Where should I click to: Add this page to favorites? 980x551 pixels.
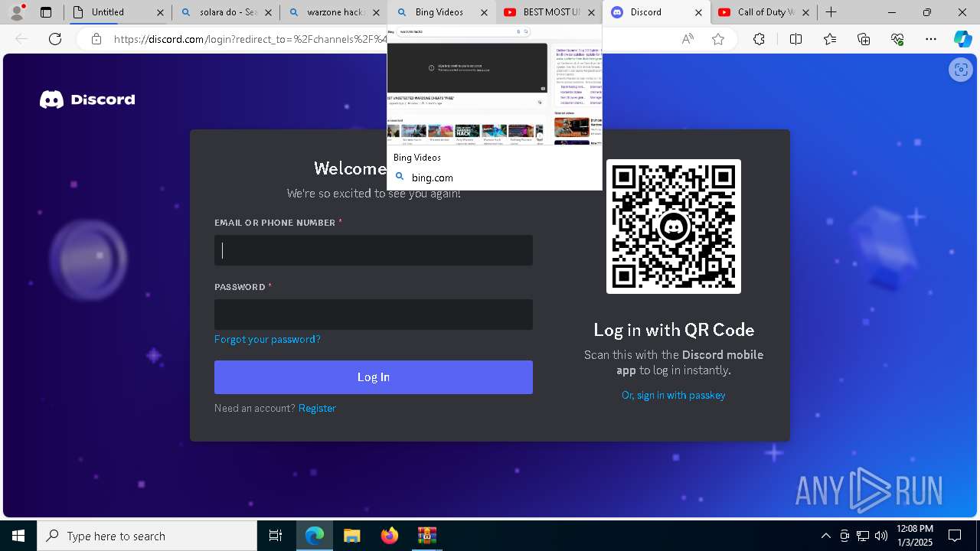point(718,39)
